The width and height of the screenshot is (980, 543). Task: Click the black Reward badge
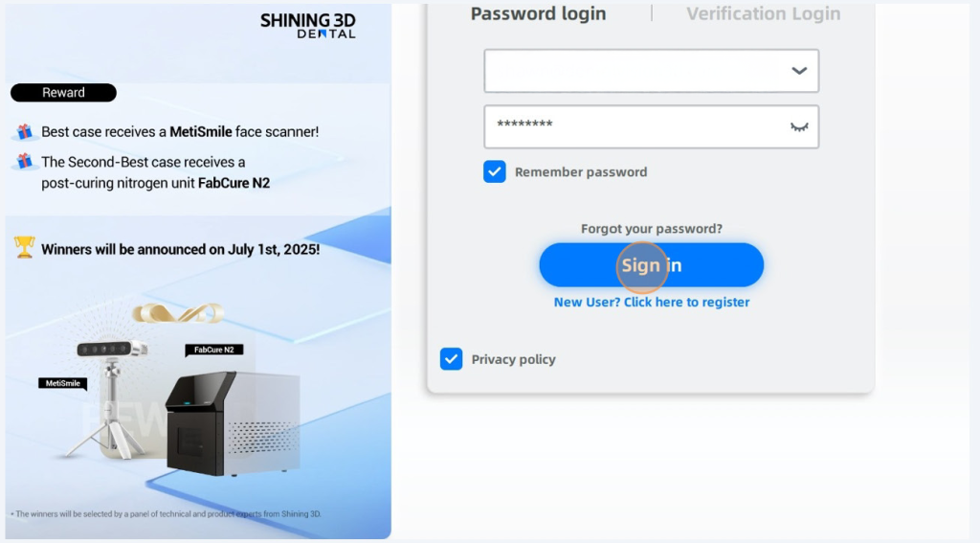(x=63, y=93)
